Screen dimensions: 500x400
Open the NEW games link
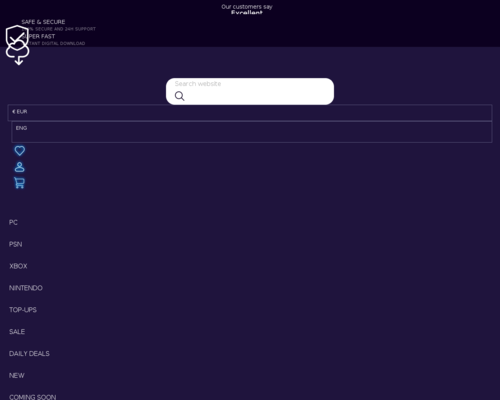[17, 375]
